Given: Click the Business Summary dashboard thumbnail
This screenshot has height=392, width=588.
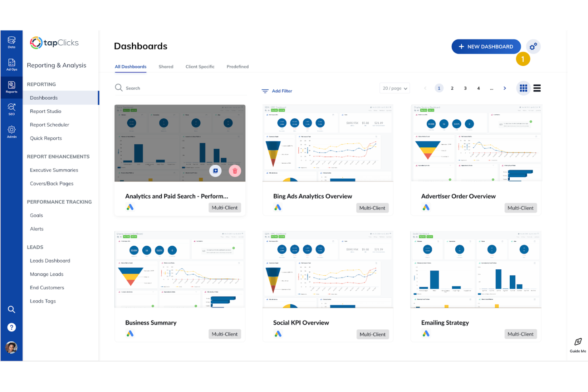Looking at the screenshot, I should click(x=180, y=269).
